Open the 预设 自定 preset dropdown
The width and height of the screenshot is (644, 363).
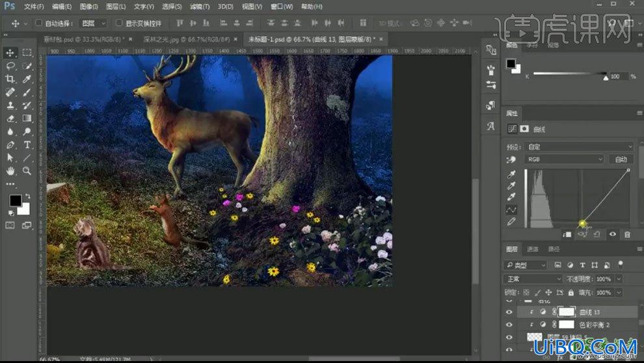[x=580, y=146]
